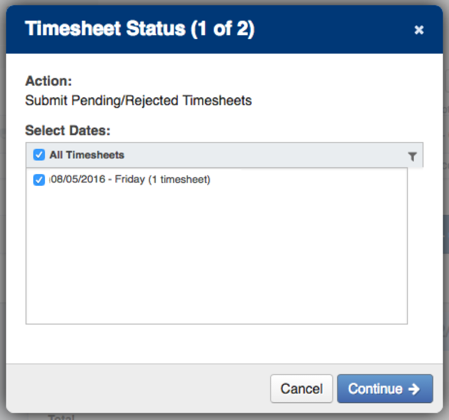Screen dimensions: 449x420
Task: Uncheck the 08/05/2016 Friday checkbox
Action: 39,180
